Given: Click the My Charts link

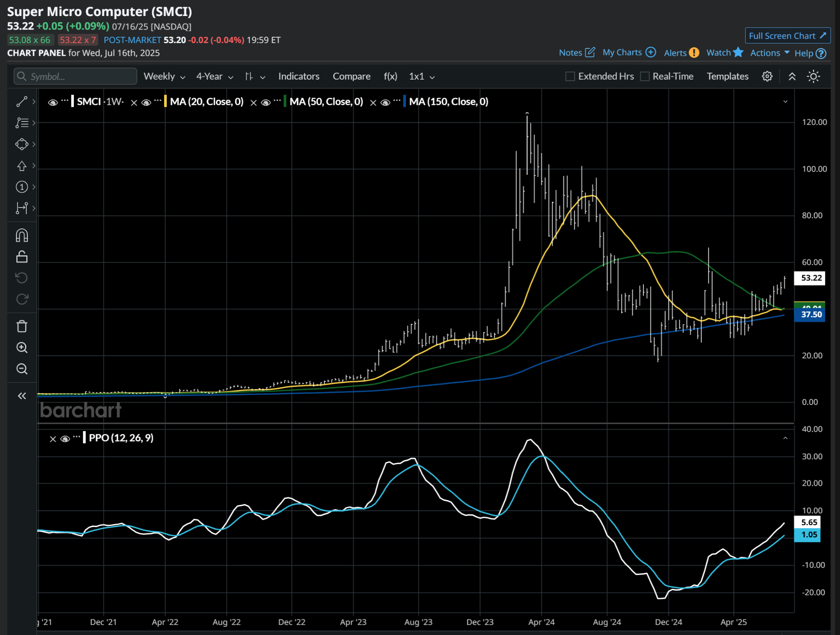Looking at the screenshot, I should pos(622,53).
